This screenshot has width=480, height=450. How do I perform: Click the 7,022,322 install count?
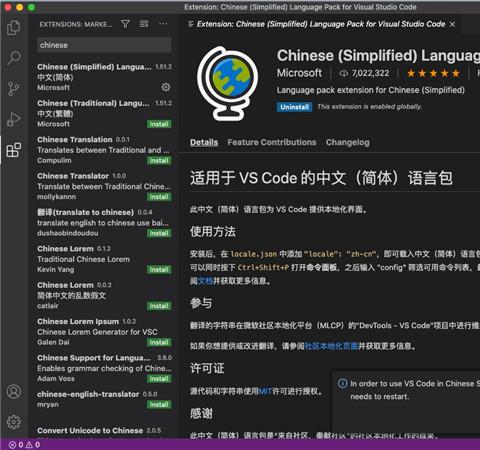370,73
